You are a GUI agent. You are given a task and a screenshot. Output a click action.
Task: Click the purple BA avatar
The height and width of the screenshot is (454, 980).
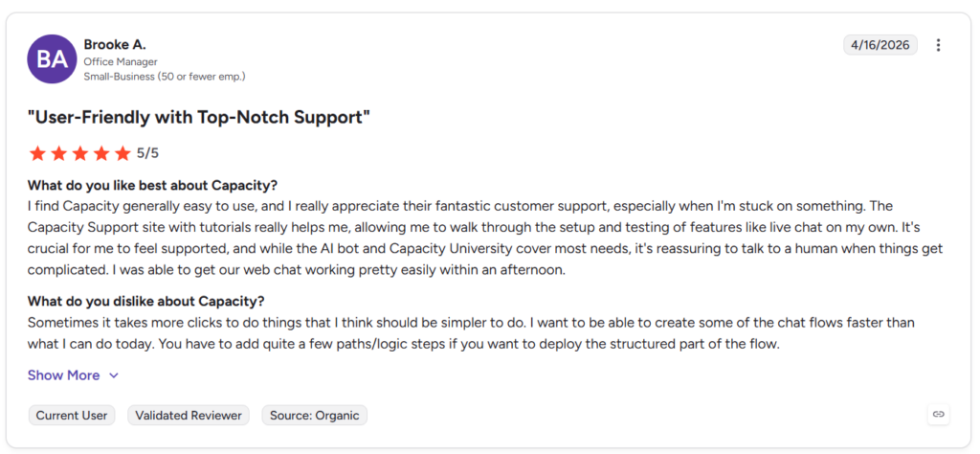[x=52, y=59]
